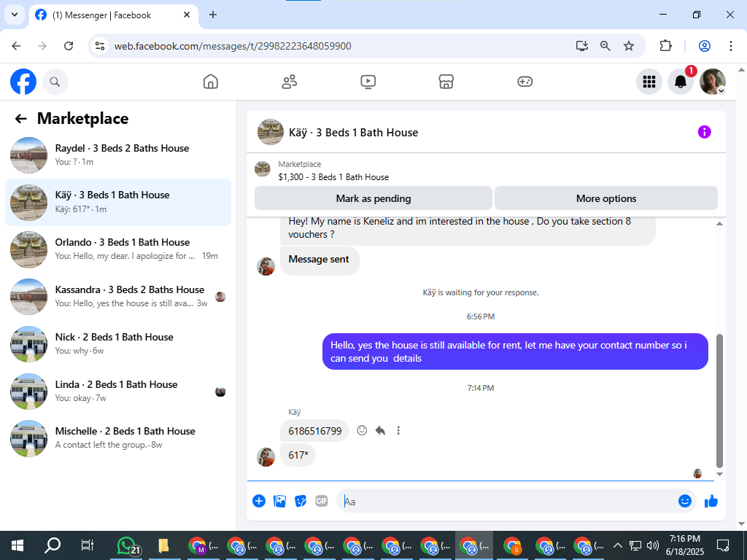Open Käÿ's avatar in chat header
This screenshot has height=560, width=747.
[271, 132]
